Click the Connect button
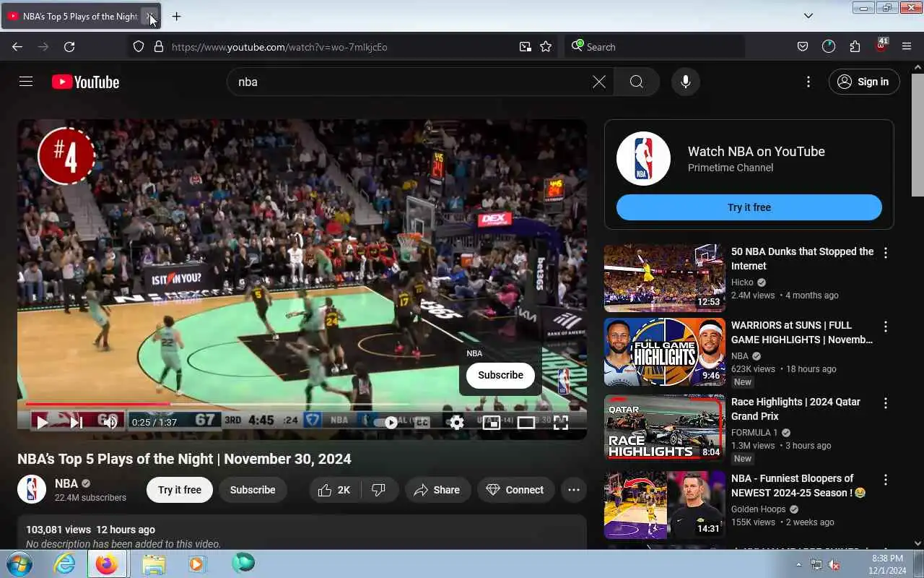The height and width of the screenshot is (578, 924). (515, 490)
